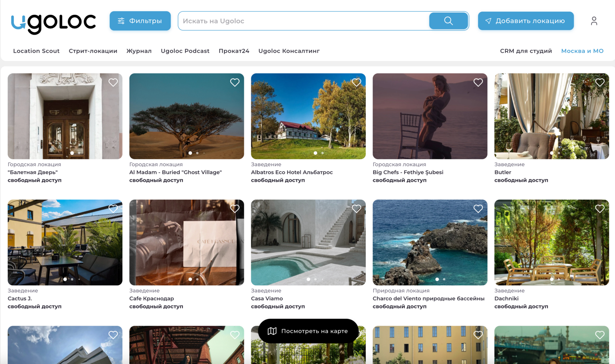The width and height of the screenshot is (615, 364).
Task: Open Casa Viamo pool photo
Action: point(308,243)
